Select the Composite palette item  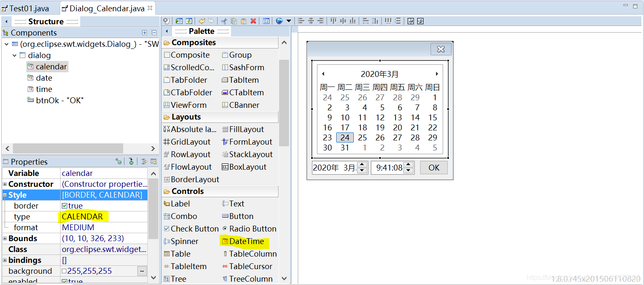pyautogui.click(x=187, y=55)
